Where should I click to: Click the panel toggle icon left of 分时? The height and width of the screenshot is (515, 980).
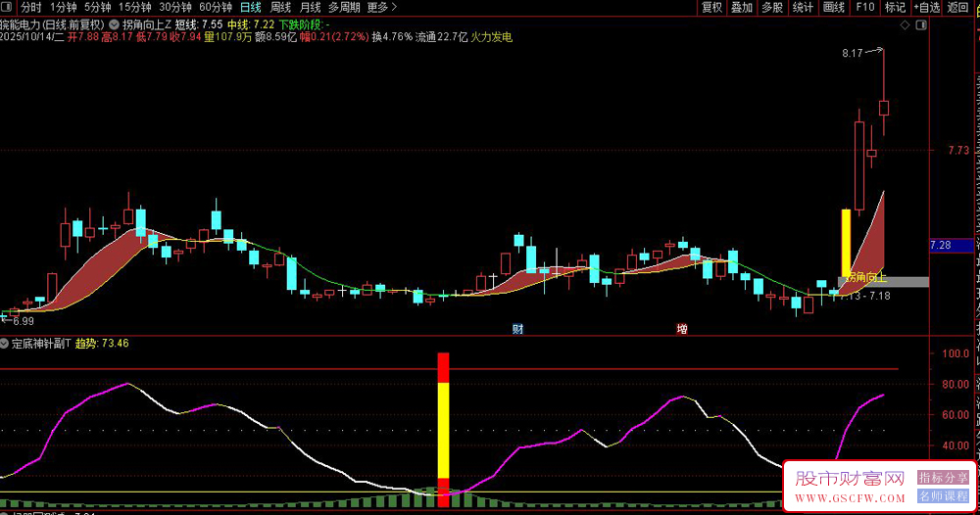coord(7,7)
